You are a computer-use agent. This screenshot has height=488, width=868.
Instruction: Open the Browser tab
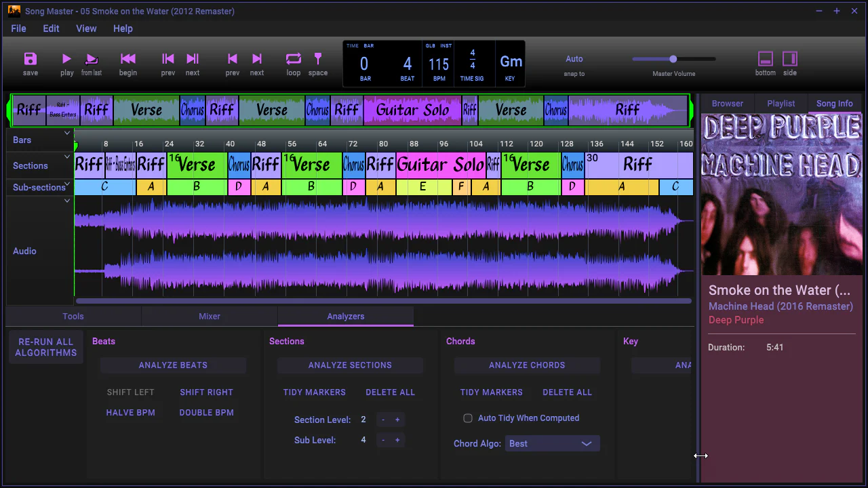pyautogui.click(x=728, y=104)
